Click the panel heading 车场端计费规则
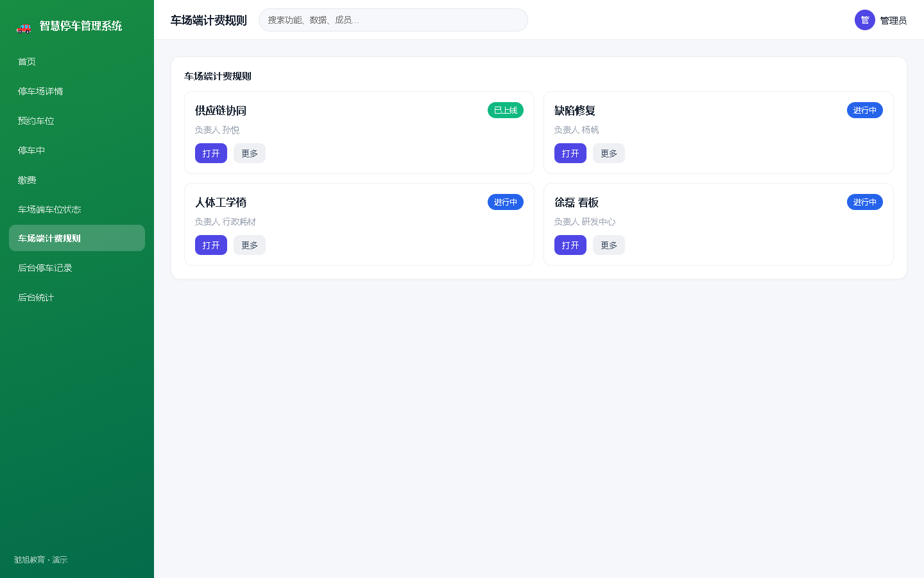Image resolution: width=924 pixels, height=578 pixels. (x=218, y=76)
